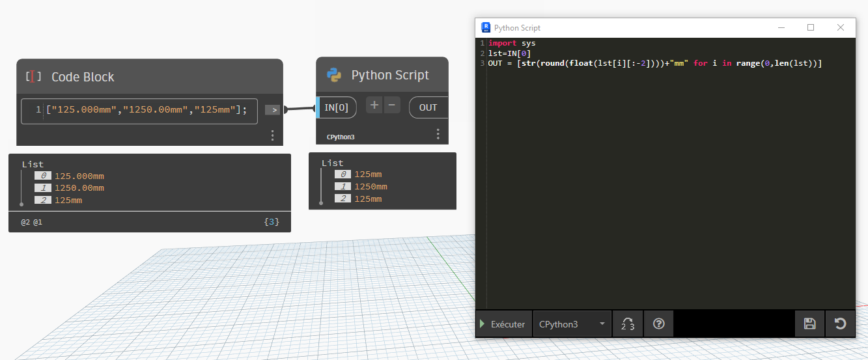Click the Python 2 to 3 migration icon

[628, 324]
